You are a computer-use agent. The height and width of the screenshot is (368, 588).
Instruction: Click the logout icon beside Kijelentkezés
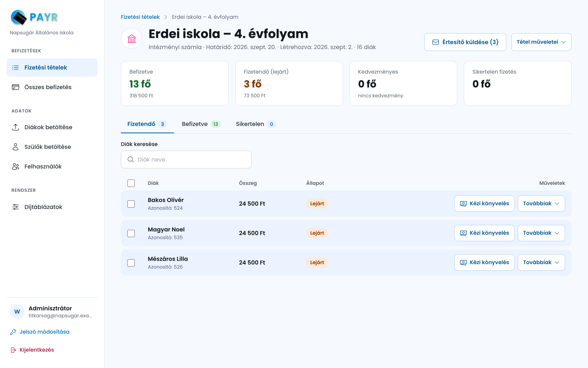point(13,350)
